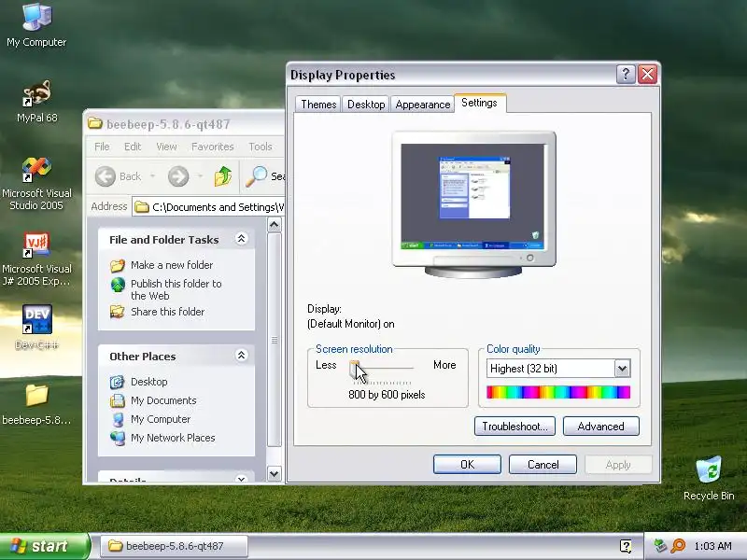Click My Computer icon in Other Places

[118, 419]
